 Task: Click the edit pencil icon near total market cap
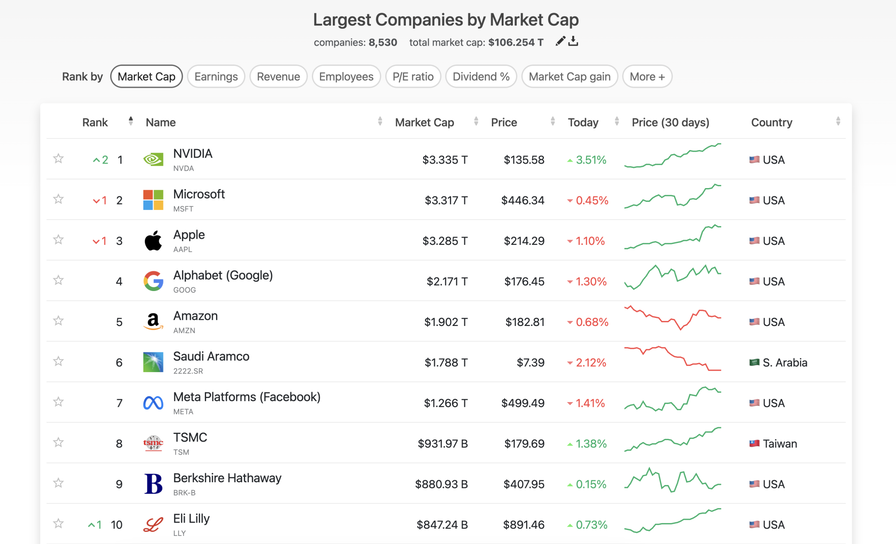pyautogui.click(x=560, y=42)
